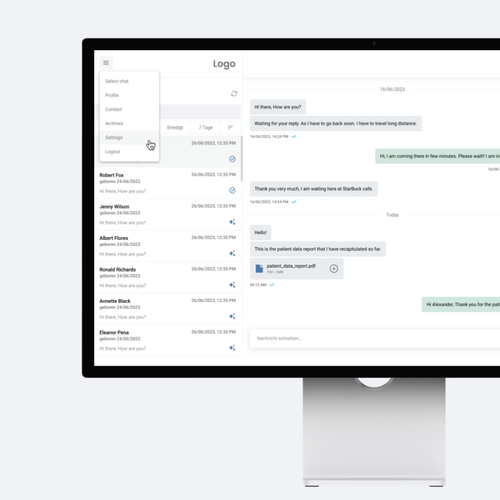Click the sparkle icon in Jenny Wilson row
This screenshot has height=500, width=500.
tap(232, 222)
